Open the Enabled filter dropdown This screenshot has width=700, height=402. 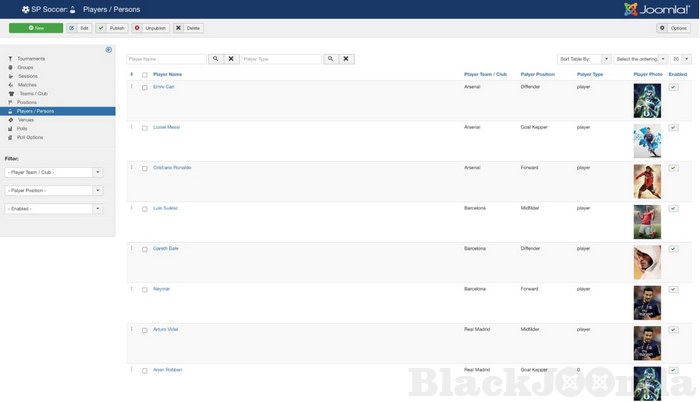53,209
